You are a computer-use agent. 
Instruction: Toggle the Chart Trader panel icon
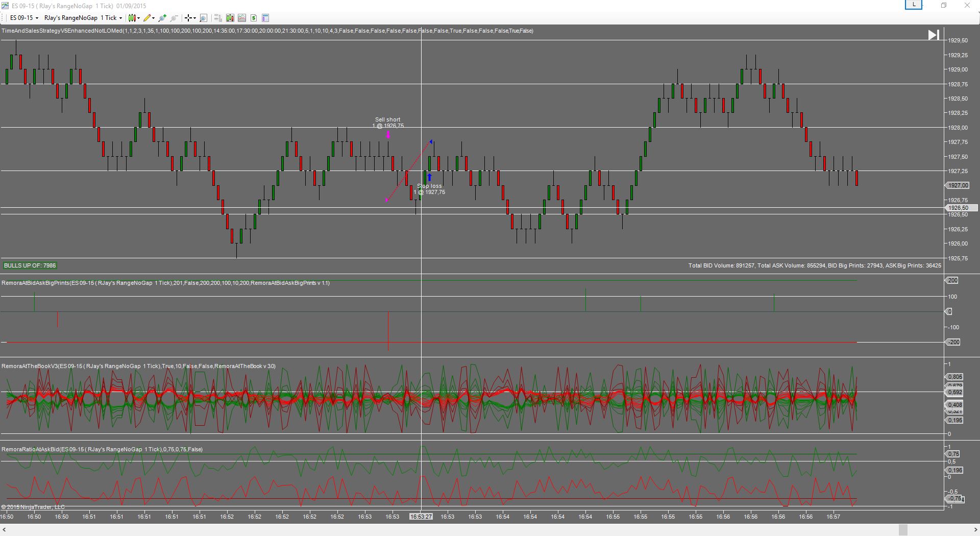click(218, 18)
